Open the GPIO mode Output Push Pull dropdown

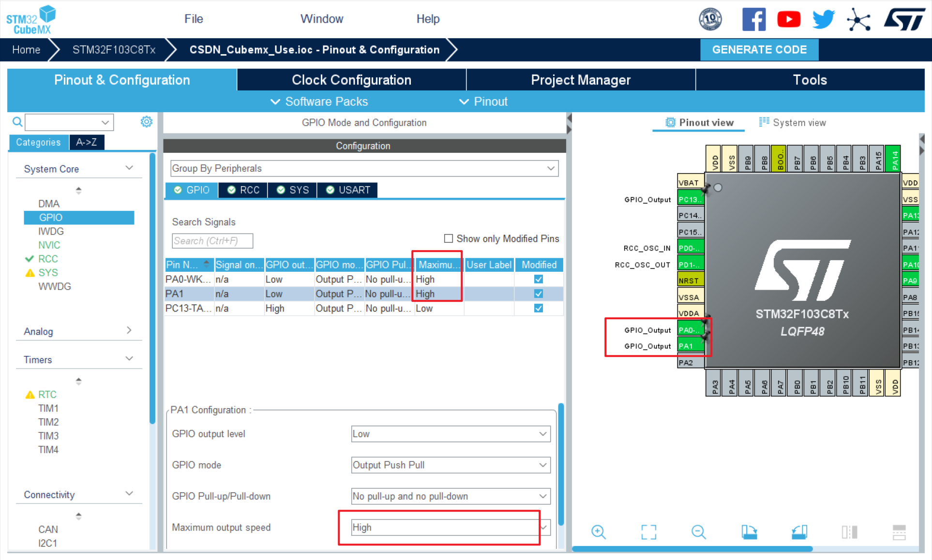click(451, 465)
